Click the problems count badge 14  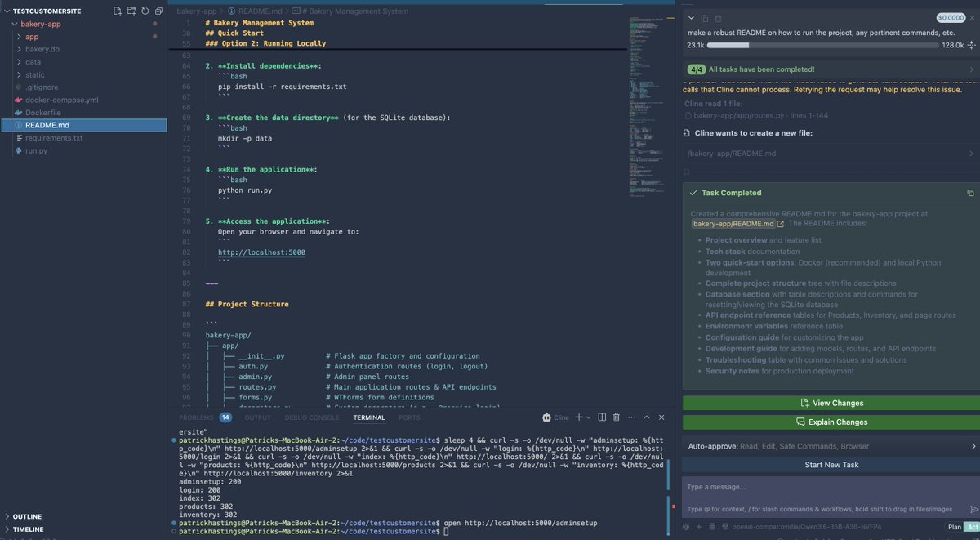[225, 417]
